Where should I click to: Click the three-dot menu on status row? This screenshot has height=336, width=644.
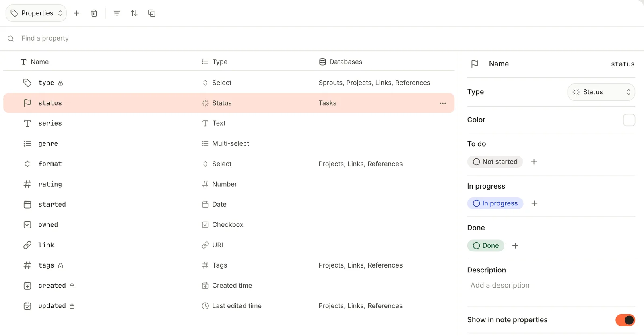(443, 103)
